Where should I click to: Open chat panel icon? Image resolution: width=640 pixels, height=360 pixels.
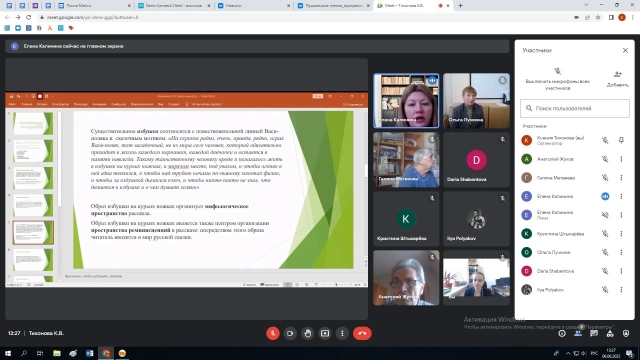pyautogui.click(x=594, y=333)
